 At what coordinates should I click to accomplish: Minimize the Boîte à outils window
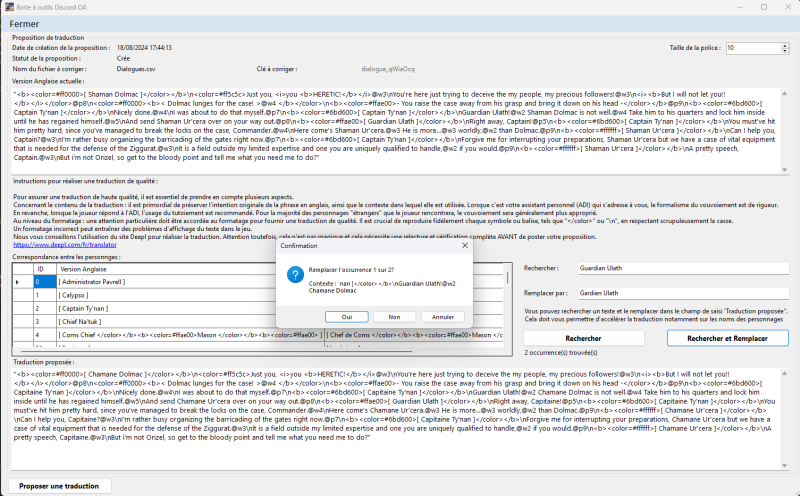pyautogui.click(x=740, y=7)
